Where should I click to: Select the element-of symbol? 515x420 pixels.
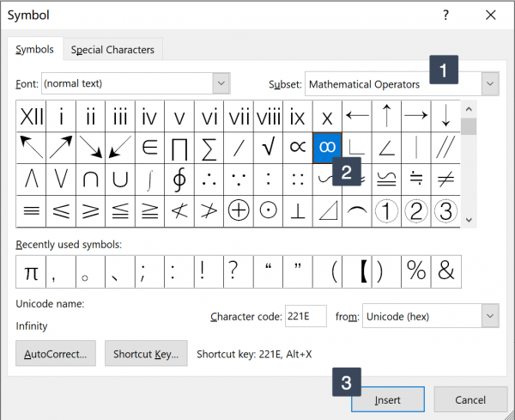pos(149,148)
